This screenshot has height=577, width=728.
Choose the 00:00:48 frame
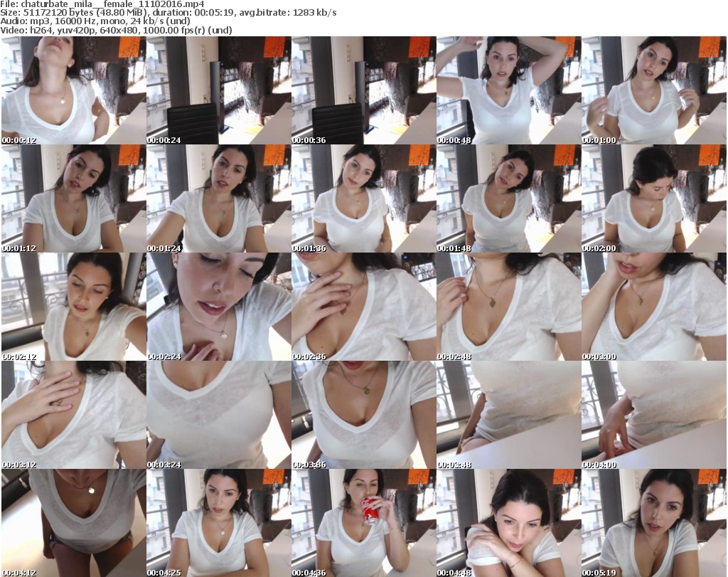click(x=509, y=90)
